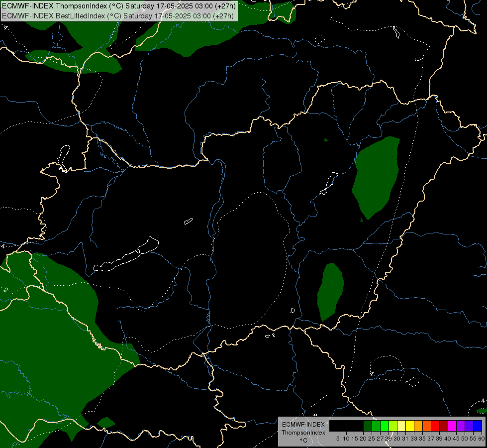The height and width of the screenshot is (448, 487).
Task: Click legend tick value '20'
Action: coord(363,439)
